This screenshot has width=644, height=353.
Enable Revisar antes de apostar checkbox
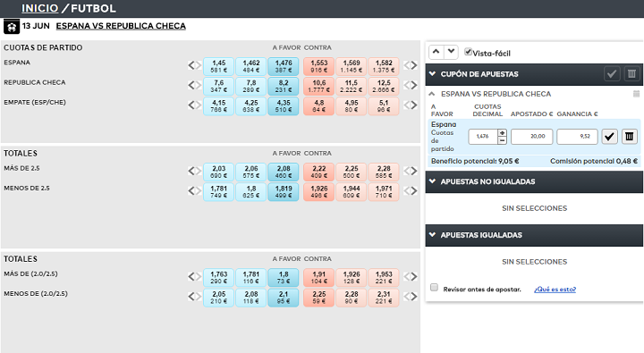[434, 288]
